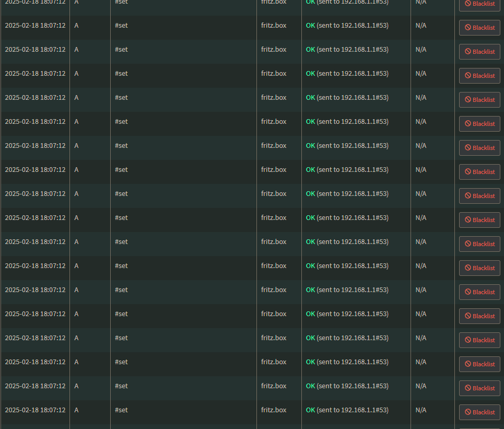This screenshot has height=429, width=504.
Task: Click the ban icon in the seventh full row's Blacklist button
Action: pyautogui.click(x=468, y=171)
